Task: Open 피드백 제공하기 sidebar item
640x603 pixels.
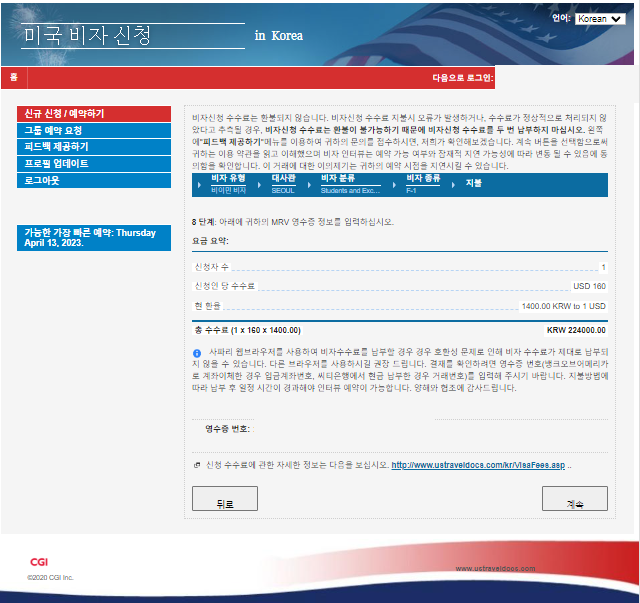Action: click(x=94, y=147)
